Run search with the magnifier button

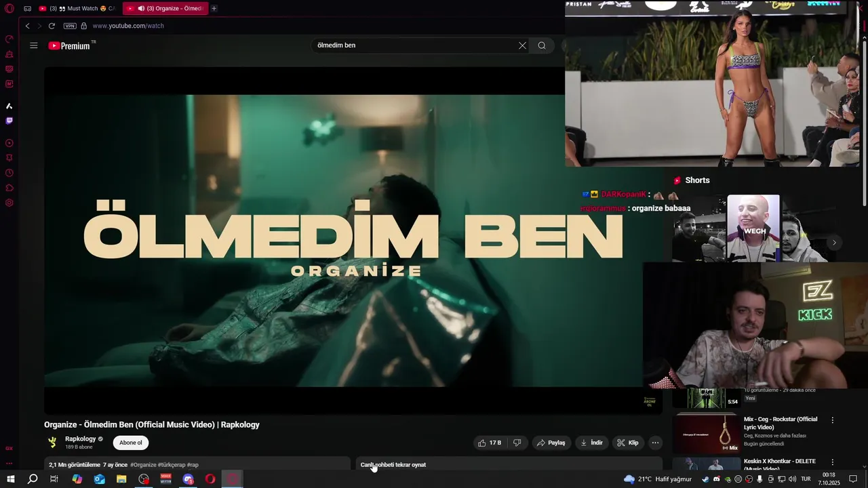pyautogui.click(x=542, y=45)
